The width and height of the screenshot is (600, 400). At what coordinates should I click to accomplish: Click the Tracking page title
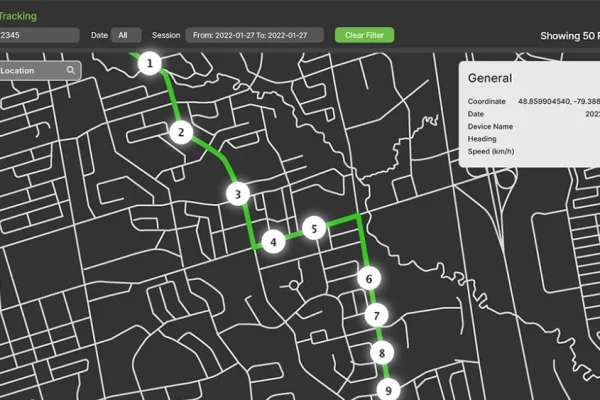pyautogui.click(x=18, y=16)
